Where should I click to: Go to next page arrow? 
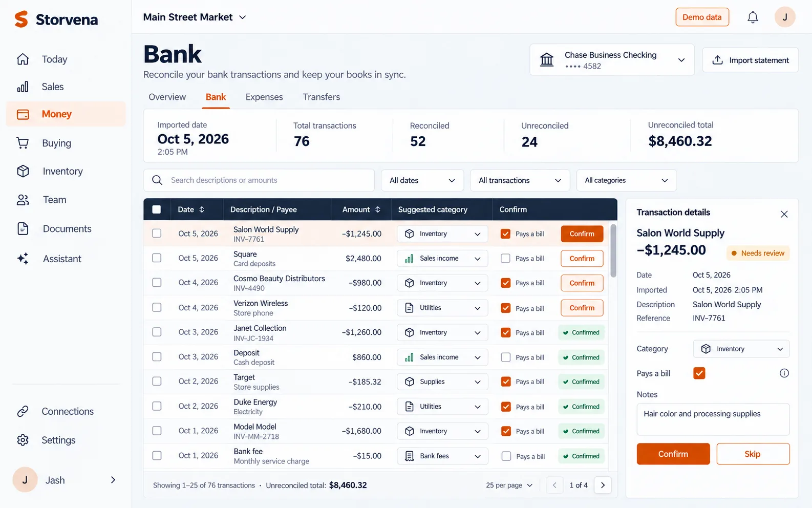pyautogui.click(x=603, y=485)
